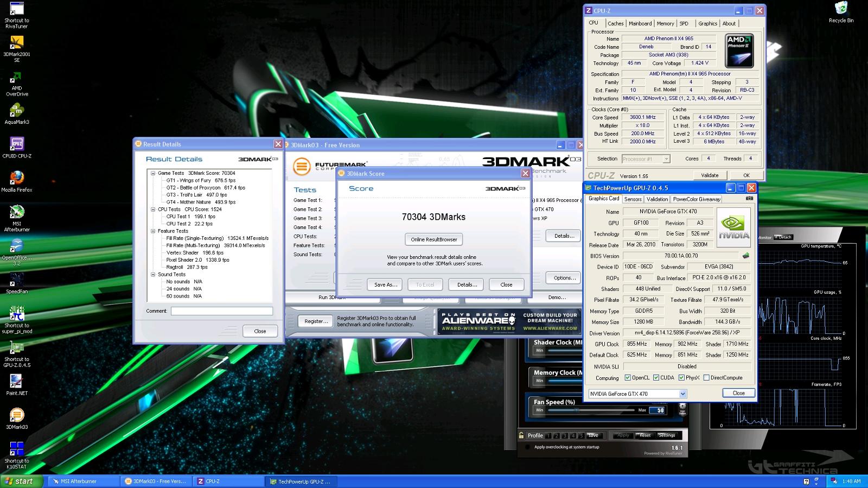This screenshot has height=488, width=868.
Task: Click the Online ResultBrowser button
Action: 434,239
